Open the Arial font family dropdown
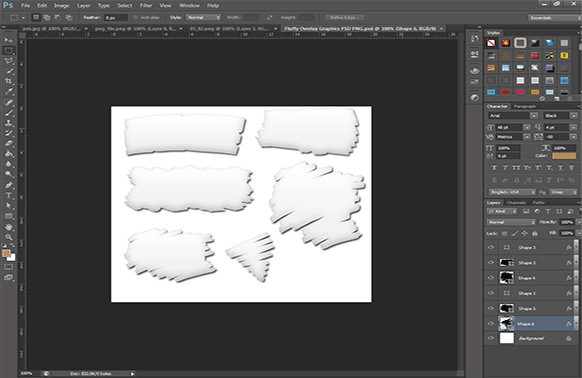The image size is (582, 378). (x=513, y=116)
